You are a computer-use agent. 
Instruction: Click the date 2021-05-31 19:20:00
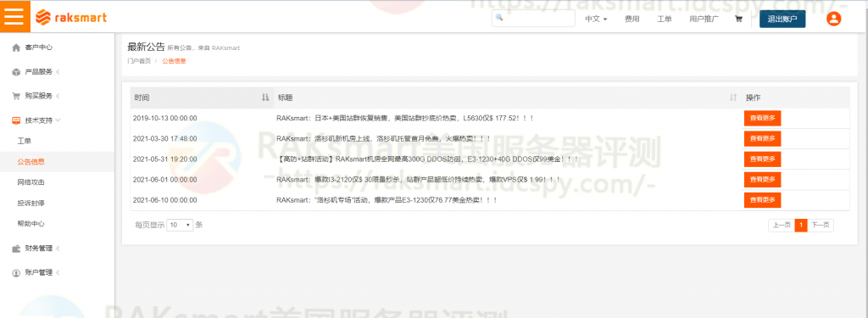pyautogui.click(x=165, y=159)
